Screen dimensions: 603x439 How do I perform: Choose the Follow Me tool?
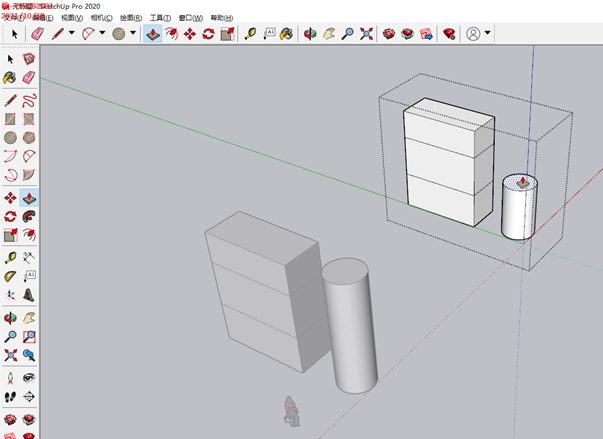pyautogui.click(x=29, y=215)
